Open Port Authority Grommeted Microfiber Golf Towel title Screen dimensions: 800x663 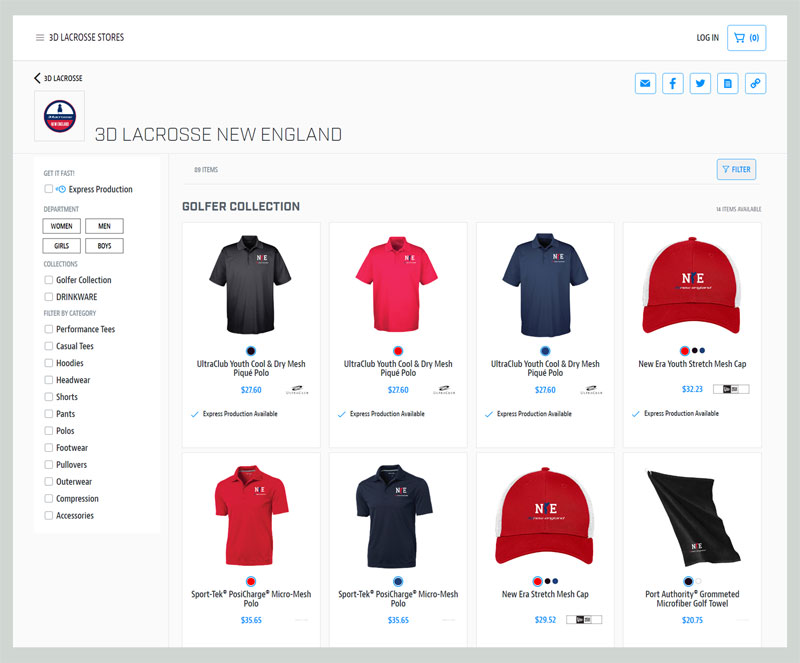692,599
